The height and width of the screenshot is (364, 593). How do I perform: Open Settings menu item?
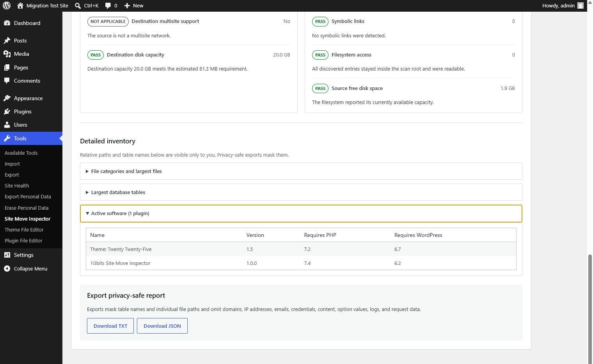31,255
